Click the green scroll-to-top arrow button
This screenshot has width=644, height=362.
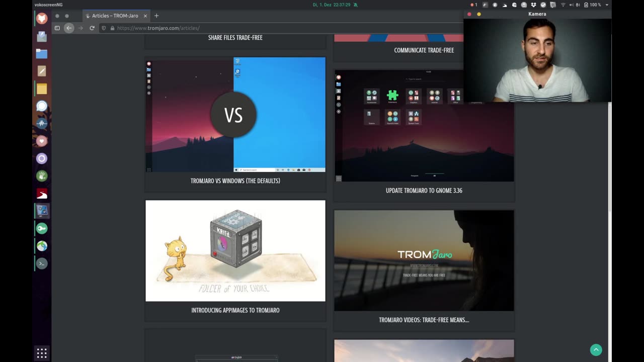[596, 350]
